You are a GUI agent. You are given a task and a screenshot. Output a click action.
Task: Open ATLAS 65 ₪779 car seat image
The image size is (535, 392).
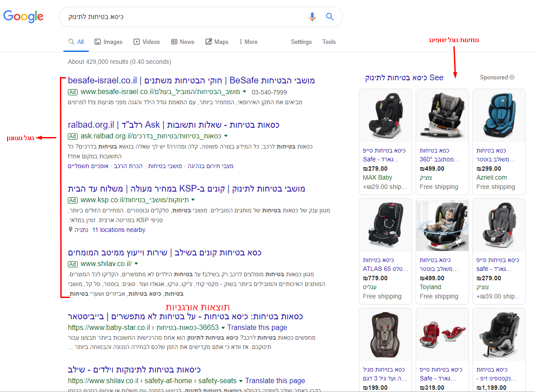(x=385, y=226)
